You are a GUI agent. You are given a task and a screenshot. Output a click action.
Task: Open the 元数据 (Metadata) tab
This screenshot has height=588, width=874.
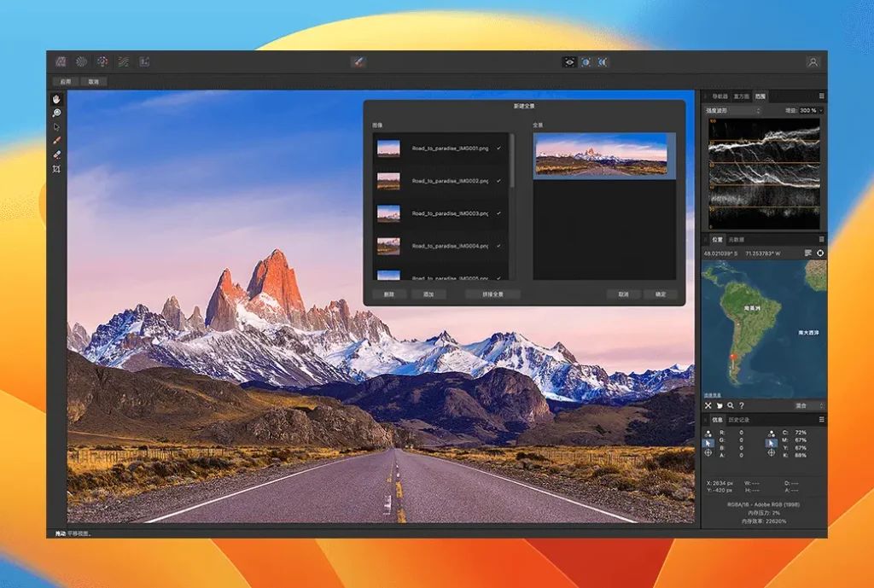tap(737, 240)
